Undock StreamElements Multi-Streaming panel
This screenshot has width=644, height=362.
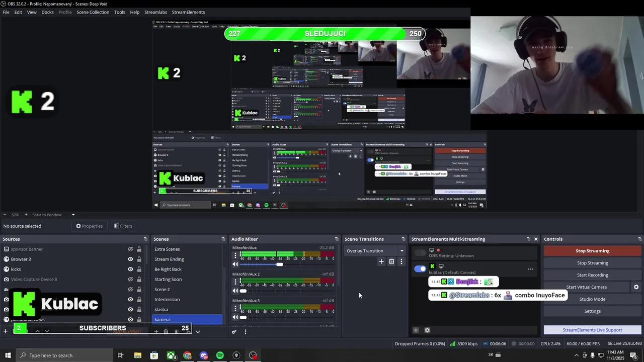point(528,239)
